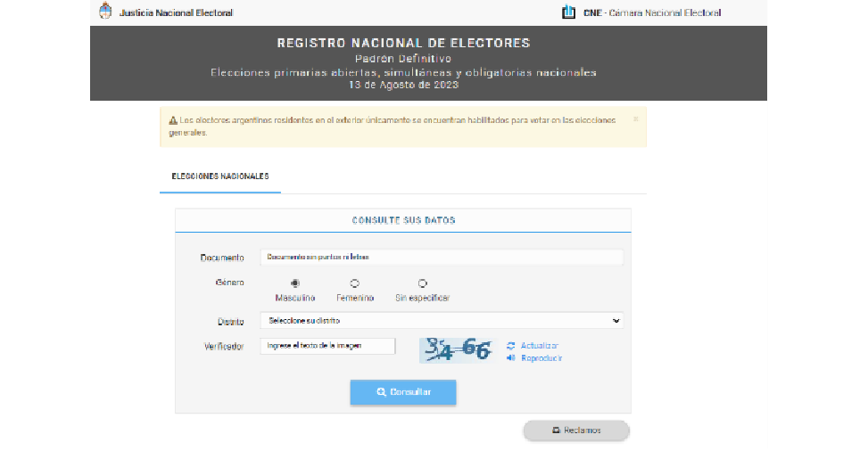The image size is (868, 451).
Task: Click the refresh icon next to Actualizar
Action: click(x=511, y=346)
